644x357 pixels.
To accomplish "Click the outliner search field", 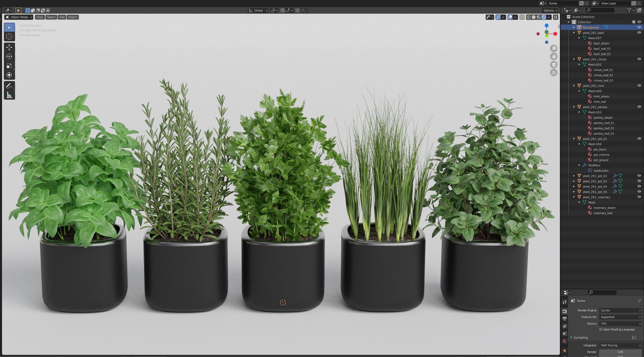I will [600, 10].
